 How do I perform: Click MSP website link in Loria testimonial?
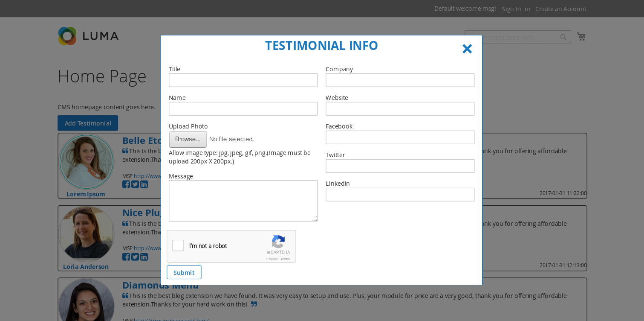(x=147, y=248)
